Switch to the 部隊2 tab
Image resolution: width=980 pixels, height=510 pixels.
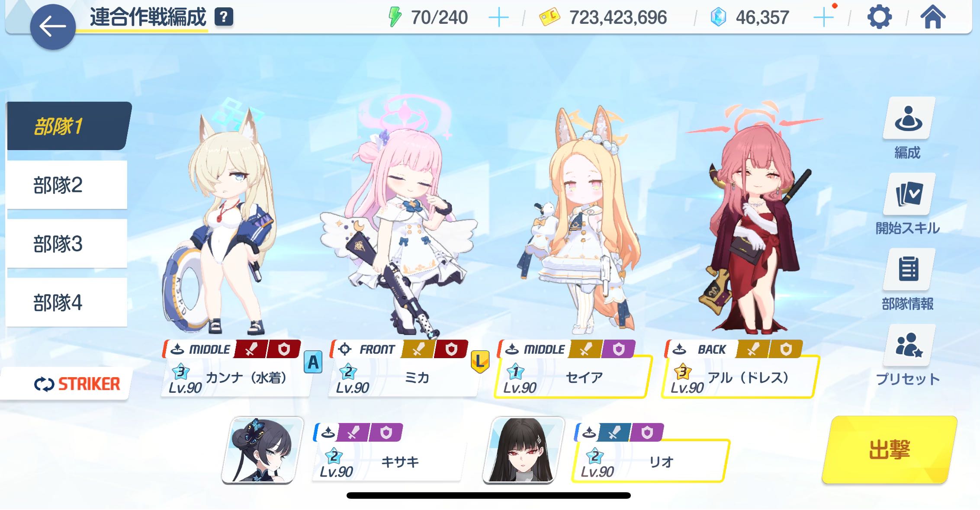click(67, 185)
